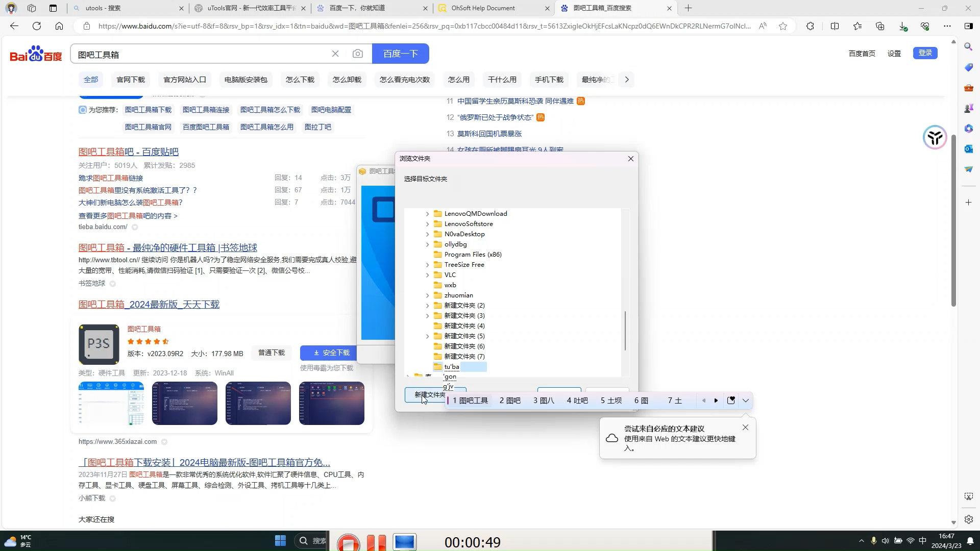Click the Baidu page vertical scrollbar
This screenshot has width=980, height=551.
(953, 219)
